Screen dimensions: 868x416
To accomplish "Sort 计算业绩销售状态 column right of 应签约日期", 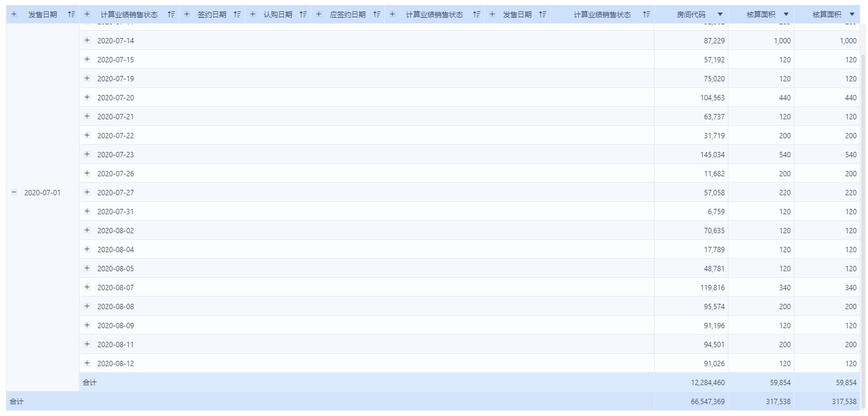I will tap(476, 14).
